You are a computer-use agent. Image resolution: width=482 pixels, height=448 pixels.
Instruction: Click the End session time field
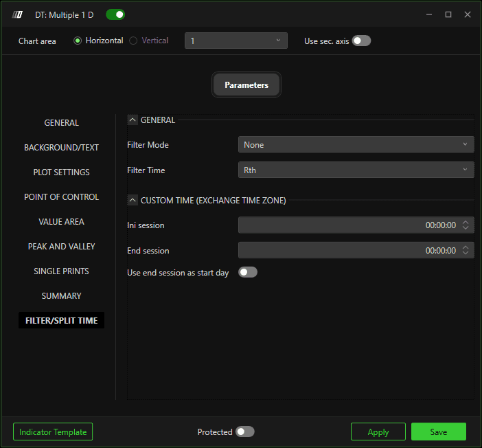tap(356, 251)
